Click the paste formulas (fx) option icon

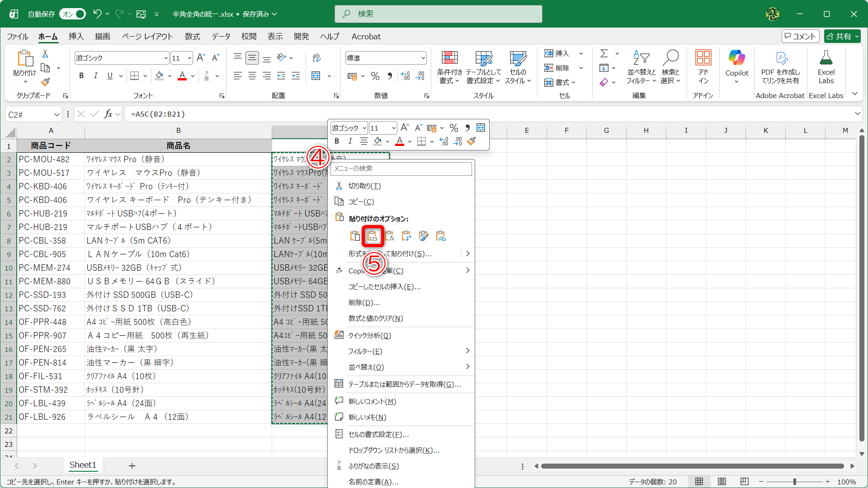click(389, 236)
